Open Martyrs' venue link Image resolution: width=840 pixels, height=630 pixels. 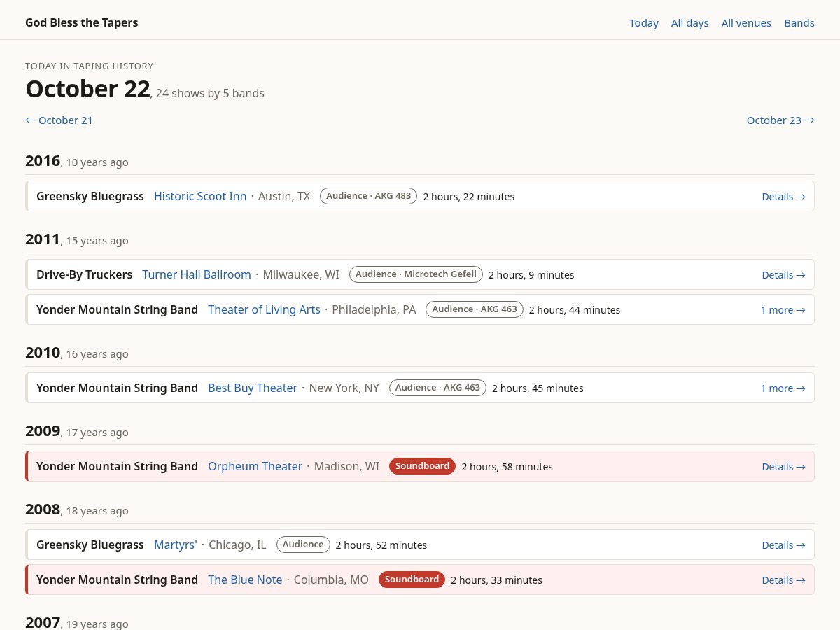click(x=176, y=545)
